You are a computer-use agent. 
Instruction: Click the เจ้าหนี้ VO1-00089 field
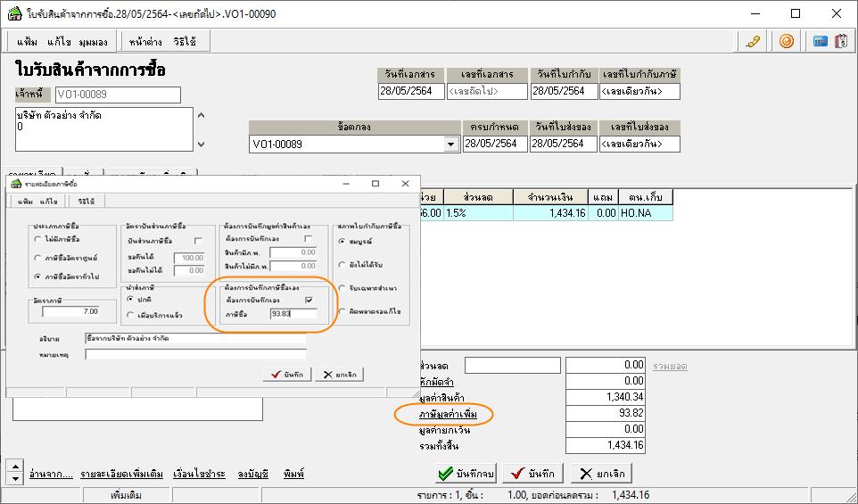tap(118, 95)
